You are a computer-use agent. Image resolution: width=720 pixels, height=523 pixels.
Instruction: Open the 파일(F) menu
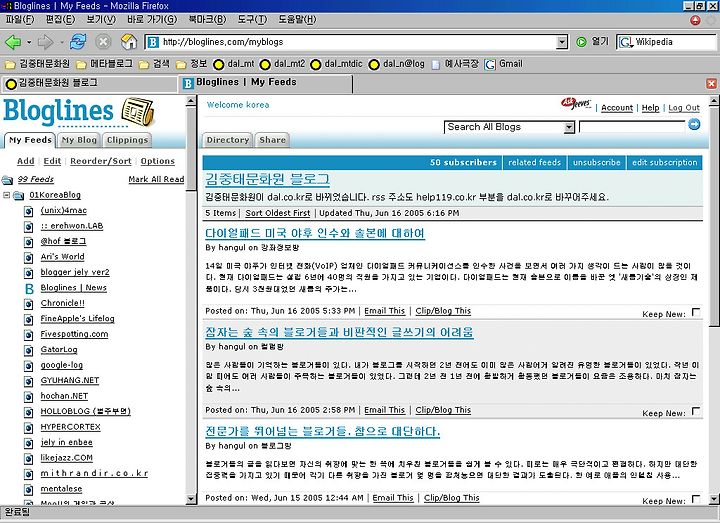(x=20, y=20)
